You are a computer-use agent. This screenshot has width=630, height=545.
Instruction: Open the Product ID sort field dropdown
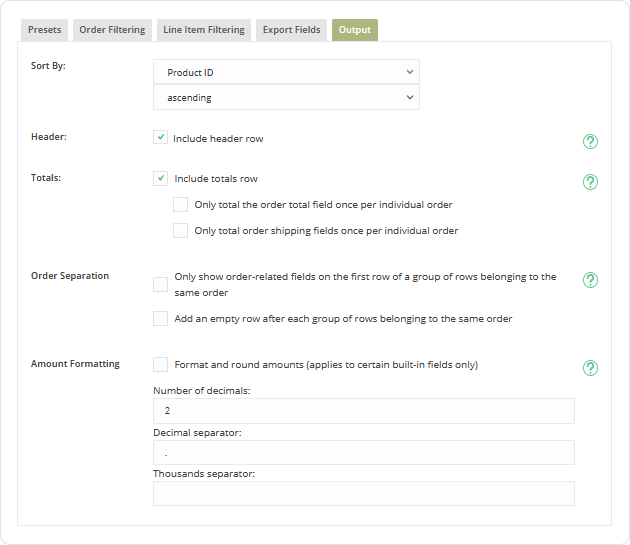[x=286, y=72]
